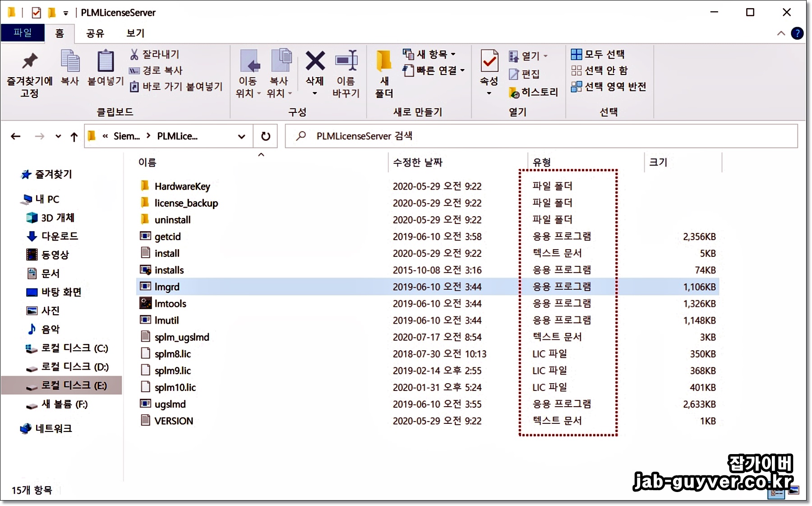
Task: Switch to the 홈 (Home) tab
Action: coord(60,33)
